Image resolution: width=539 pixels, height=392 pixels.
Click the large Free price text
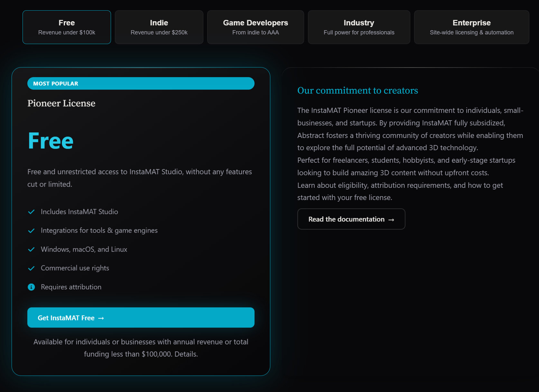point(51,141)
